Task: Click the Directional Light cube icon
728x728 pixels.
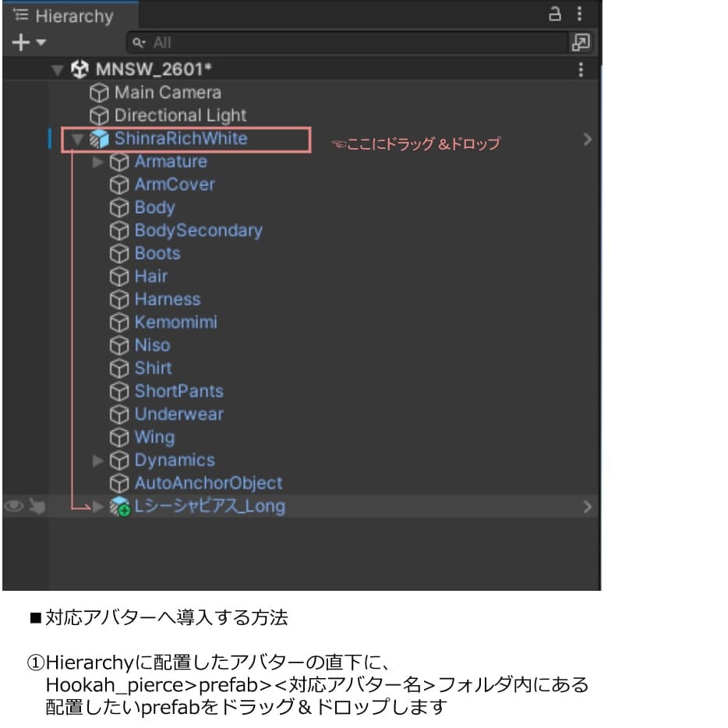Action: (100, 115)
